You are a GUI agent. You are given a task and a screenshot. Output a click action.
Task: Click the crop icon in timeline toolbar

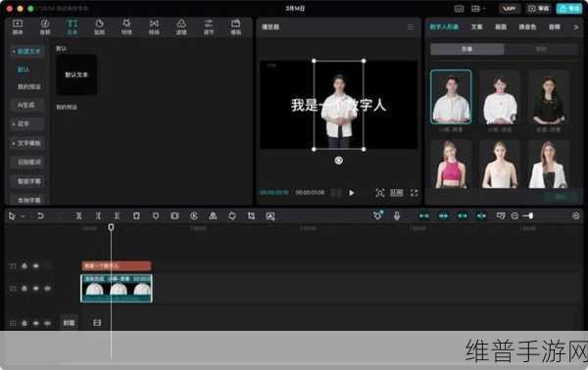click(x=251, y=216)
